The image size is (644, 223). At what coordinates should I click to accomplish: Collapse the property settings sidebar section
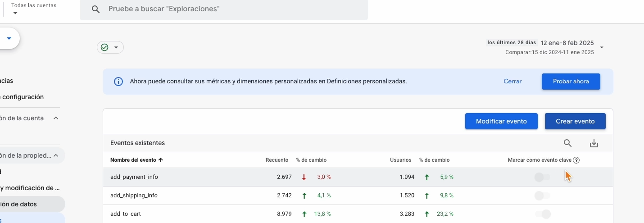[x=56, y=155]
